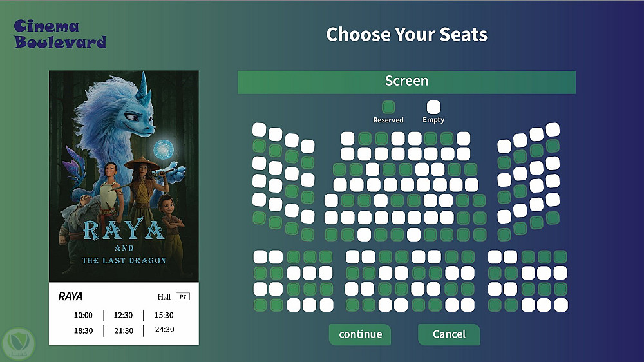Toggle bottom-left reserved seat of lower-left block
644x362 pixels.
[x=260, y=305]
